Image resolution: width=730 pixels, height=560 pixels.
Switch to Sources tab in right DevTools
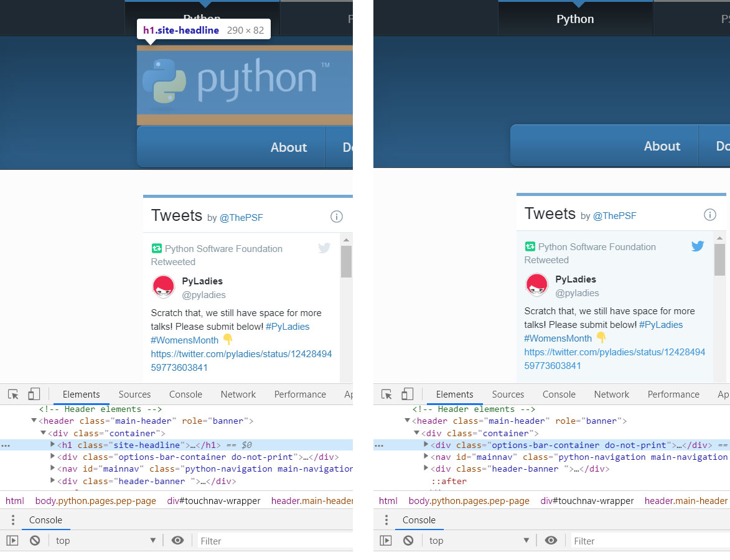click(508, 394)
